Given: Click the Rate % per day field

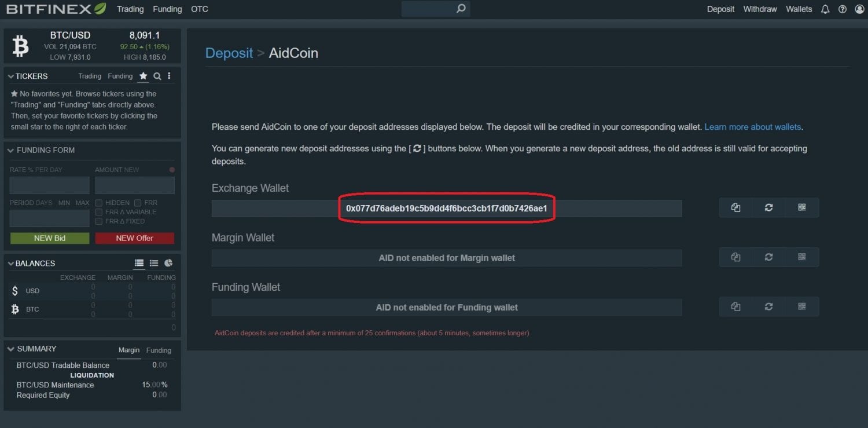Looking at the screenshot, I should [x=50, y=185].
